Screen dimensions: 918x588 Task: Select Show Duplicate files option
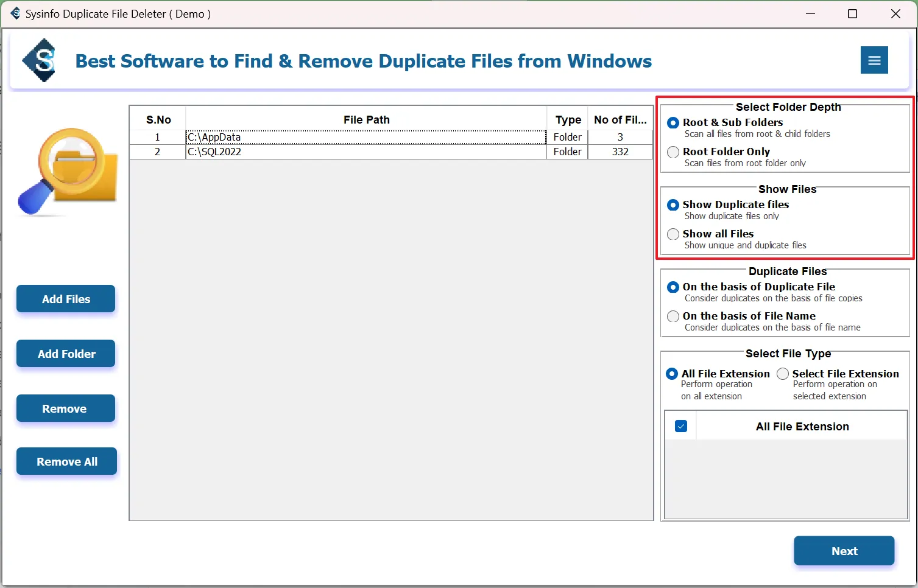click(x=673, y=205)
